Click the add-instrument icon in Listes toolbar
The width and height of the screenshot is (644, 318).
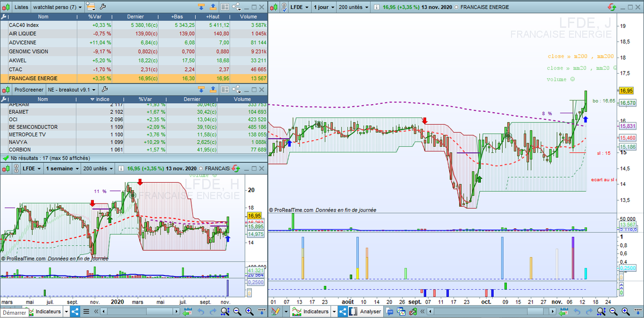click(91, 7)
